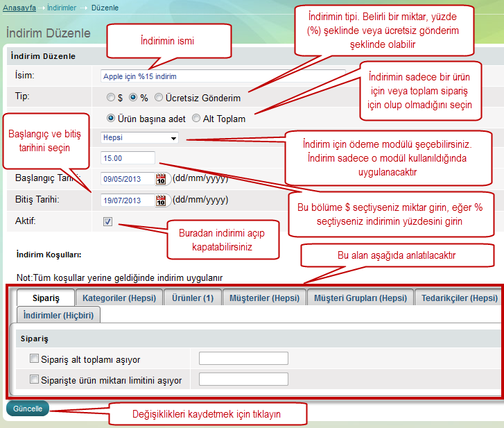Switch to Müşteri Grupları (Hepsi) tab
504x428 pixels.
point(360,298)
